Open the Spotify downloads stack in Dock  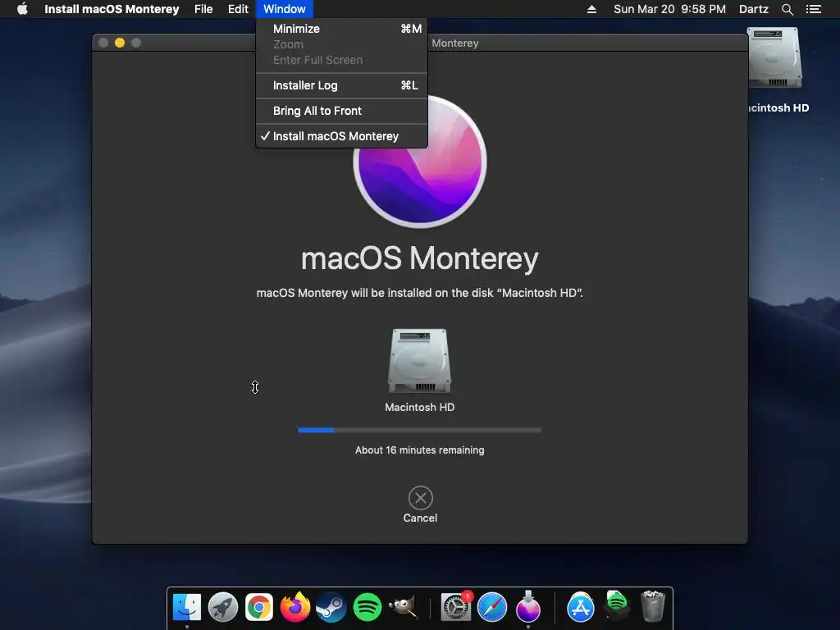pyautogui.click(x=617, y=606)
